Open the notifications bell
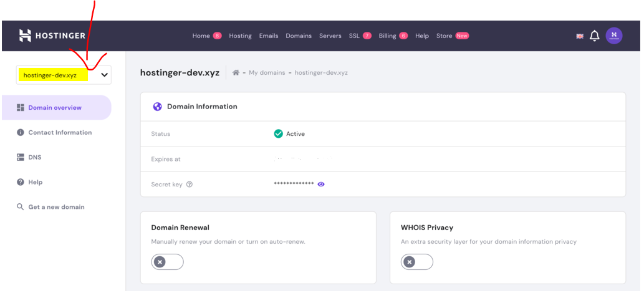This screenshot has width=644, height=293. 594,36
